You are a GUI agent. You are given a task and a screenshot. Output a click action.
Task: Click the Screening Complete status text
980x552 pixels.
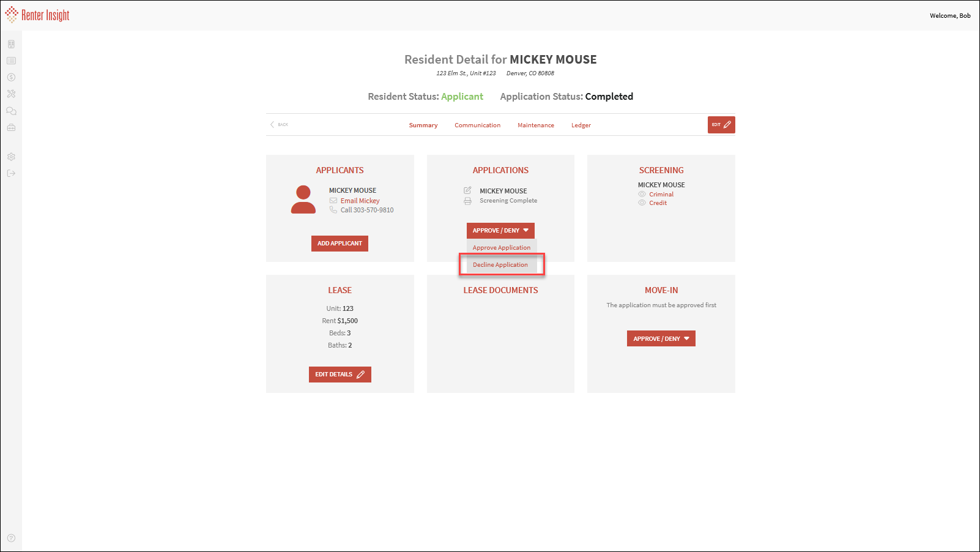click(x=508, y=201)
